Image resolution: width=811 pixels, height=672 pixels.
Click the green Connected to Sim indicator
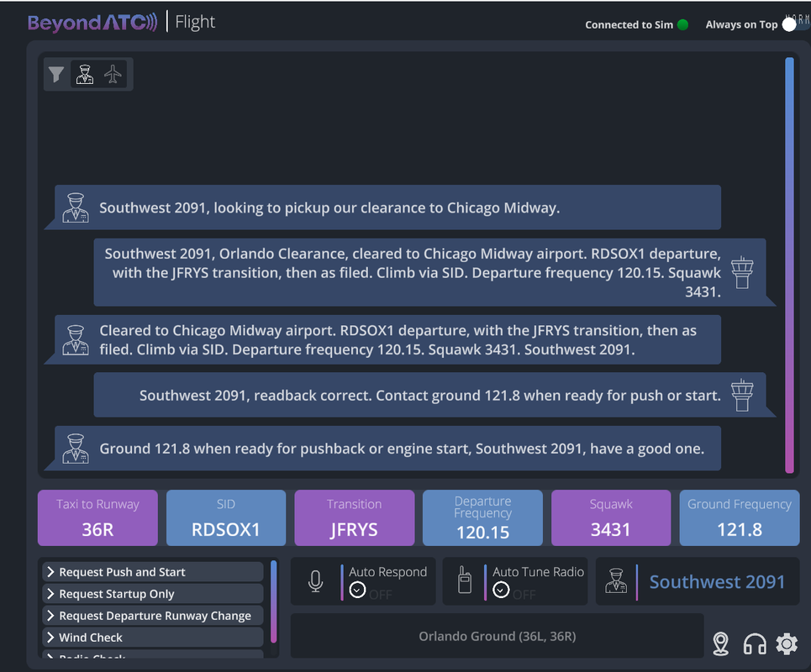point(682,25)
